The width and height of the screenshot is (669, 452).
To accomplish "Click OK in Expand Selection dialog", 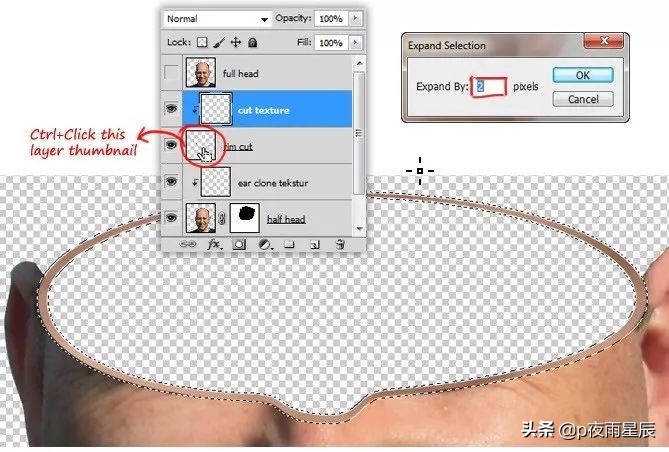I will (583, 76).
